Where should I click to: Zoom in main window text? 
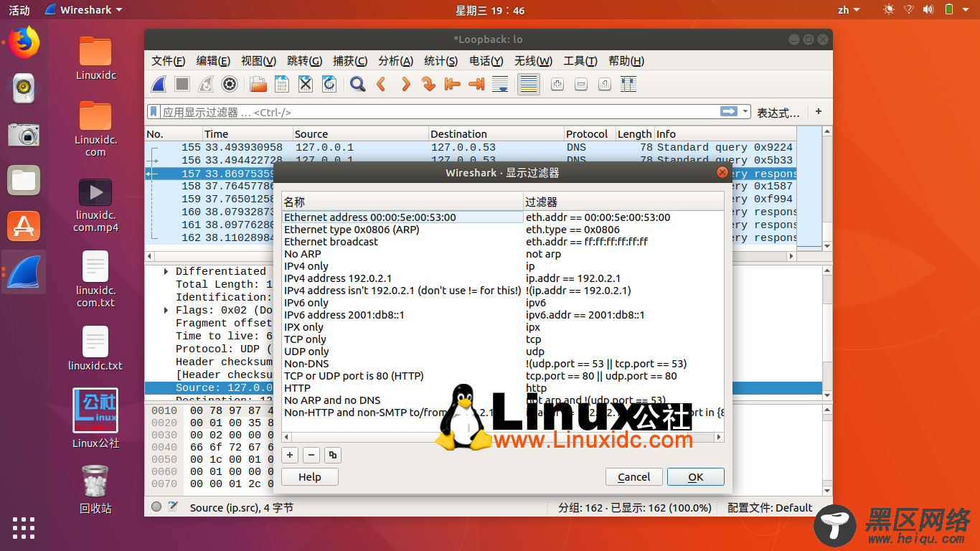coord(557,84)
